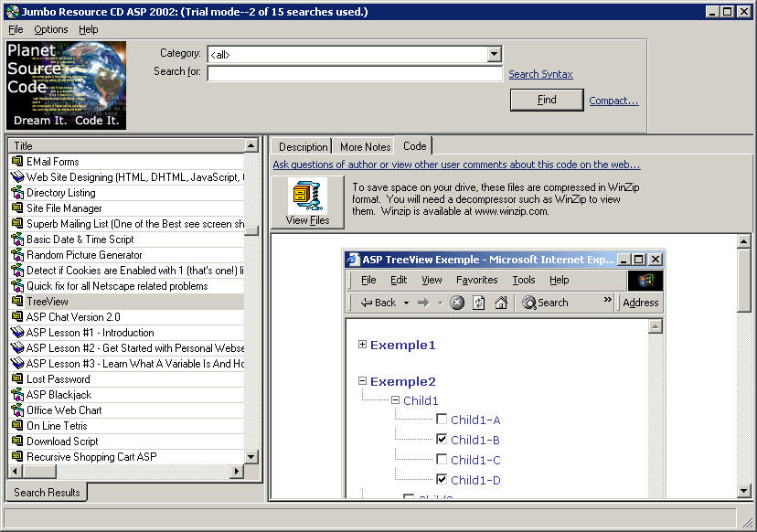Screen dimensions: 757x532
Task: Open Favorites menu in Internet Explorer screenshot
Action: [x=476, y=280]
